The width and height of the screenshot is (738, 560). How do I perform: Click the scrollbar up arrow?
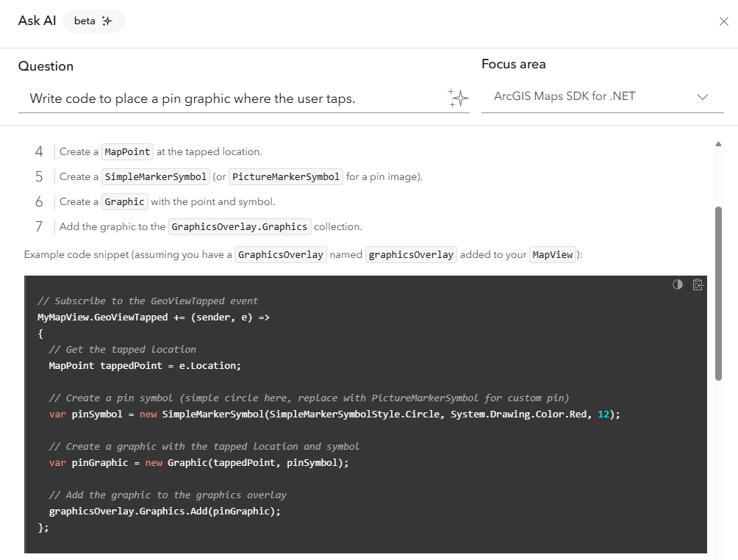click(718, 144)
